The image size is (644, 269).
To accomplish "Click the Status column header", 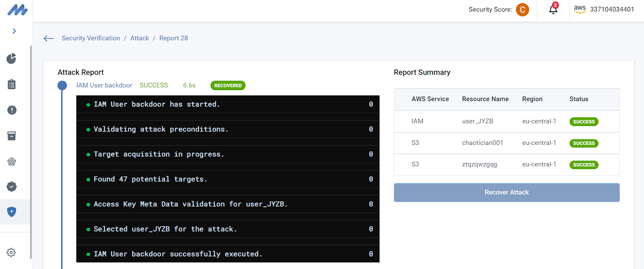I will pos(579,99).
